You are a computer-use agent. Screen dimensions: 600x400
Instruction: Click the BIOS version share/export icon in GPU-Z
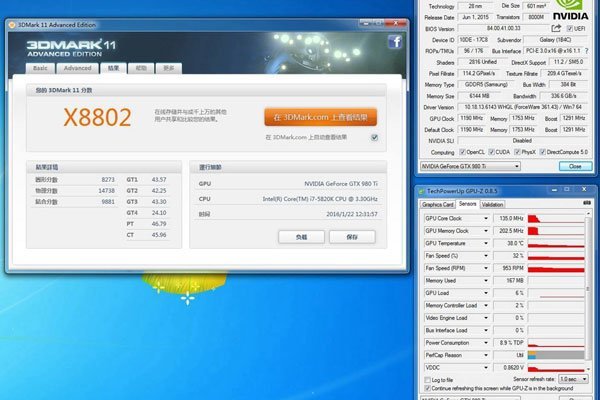pos(556,28)
